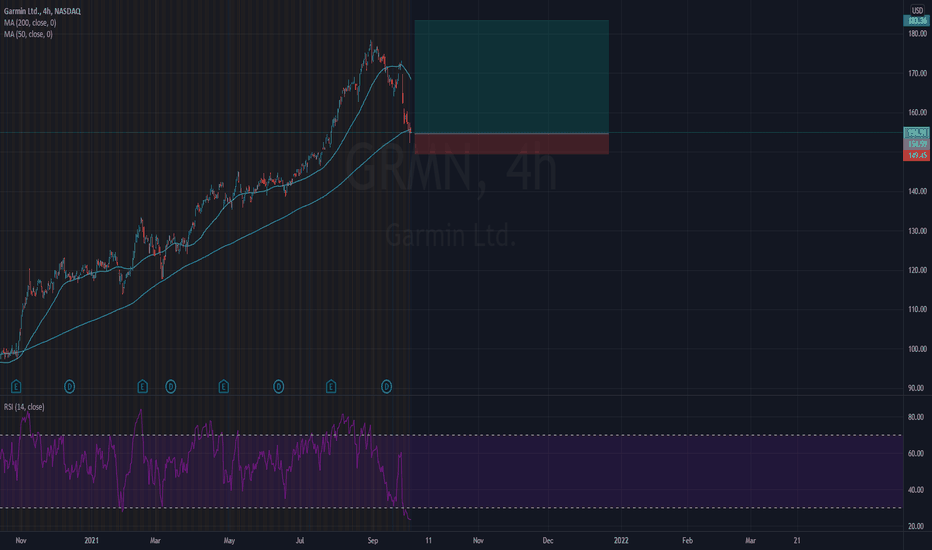932x550 pixels.
Task: Open the earnings marker before March 2021
Action: click(142, 387)
